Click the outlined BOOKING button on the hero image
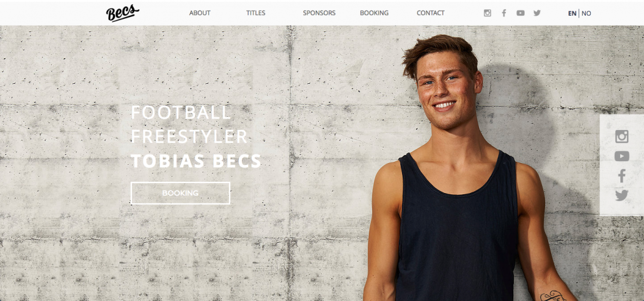 click(x=180, y=193)
